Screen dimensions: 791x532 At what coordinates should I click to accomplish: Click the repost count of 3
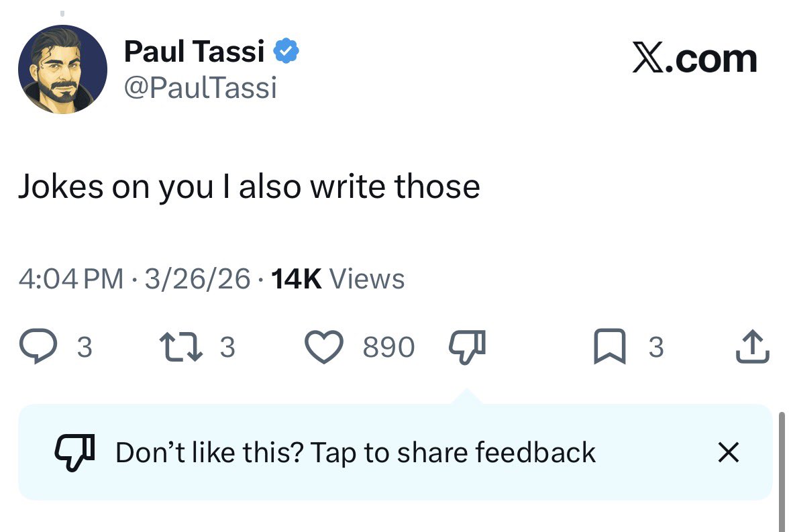click(x=228, y=348)
